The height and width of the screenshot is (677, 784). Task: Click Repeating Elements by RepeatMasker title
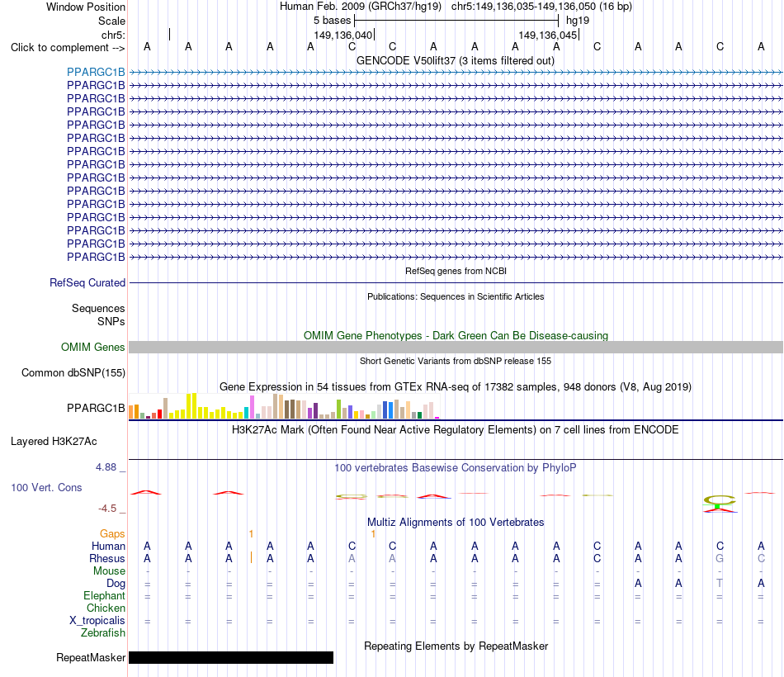[456, 646]
